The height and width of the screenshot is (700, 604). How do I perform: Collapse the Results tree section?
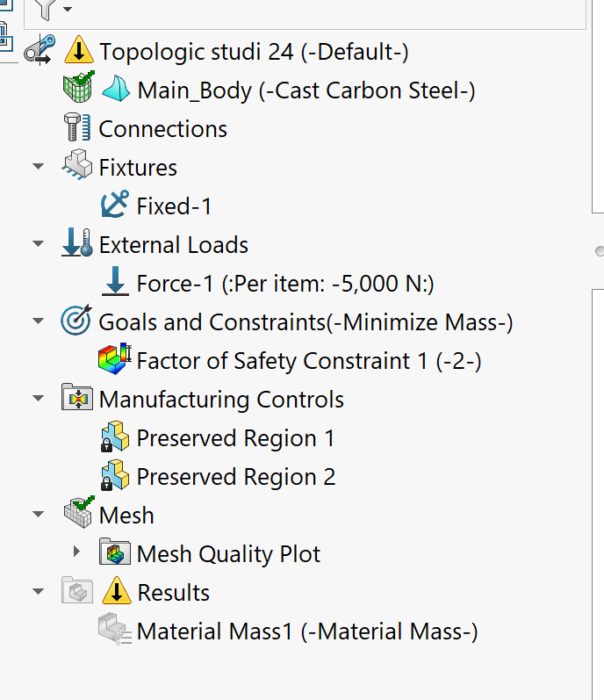(38, 592)
